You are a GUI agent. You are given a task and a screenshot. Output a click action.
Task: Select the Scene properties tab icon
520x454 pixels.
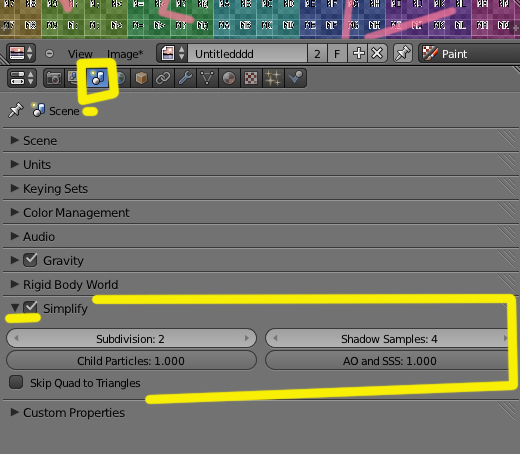coord(98,78)
